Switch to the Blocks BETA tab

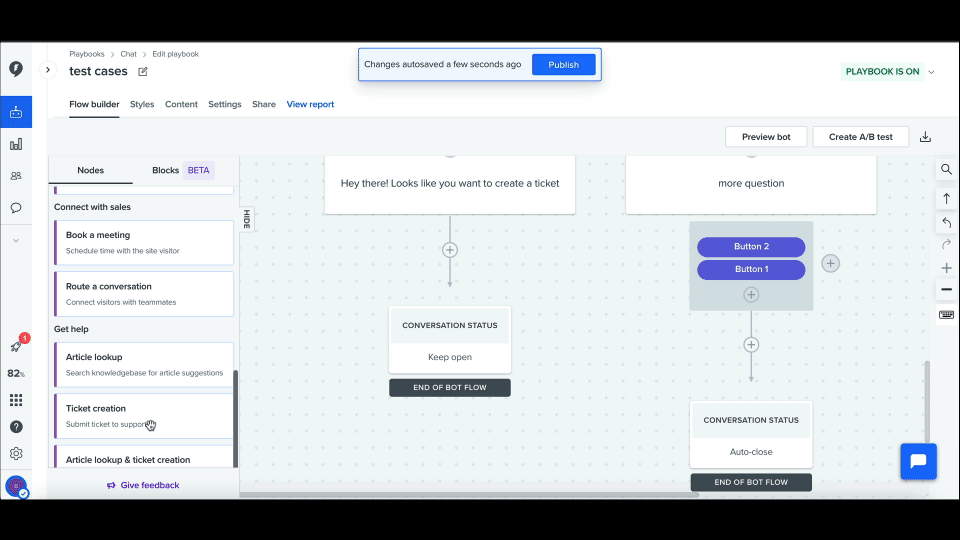[x=181, y=170]
